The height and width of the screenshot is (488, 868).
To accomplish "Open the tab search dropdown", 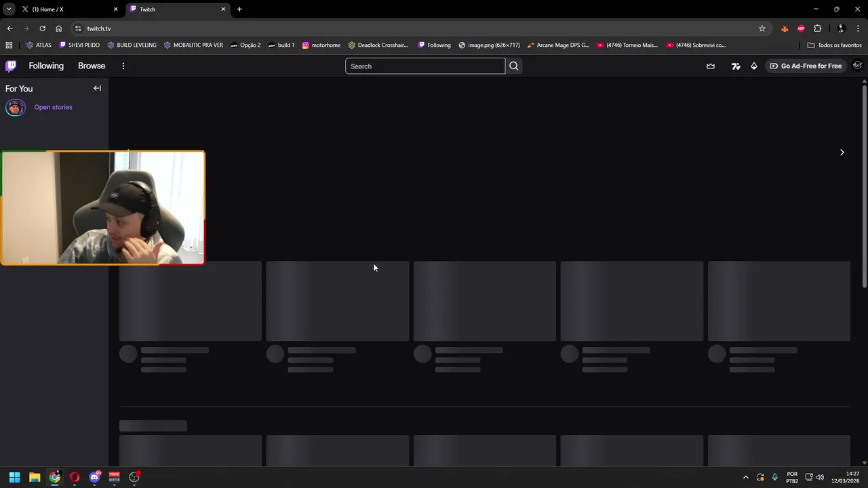I will click(9, 9).
